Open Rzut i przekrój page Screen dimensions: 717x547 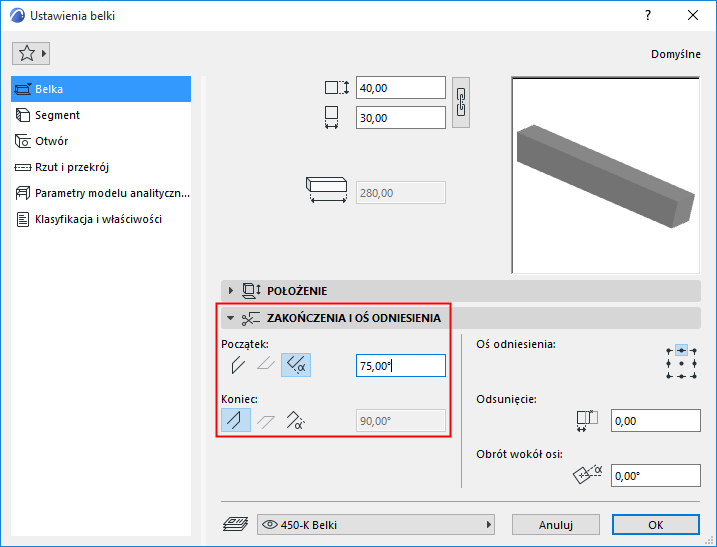point(101,167)
